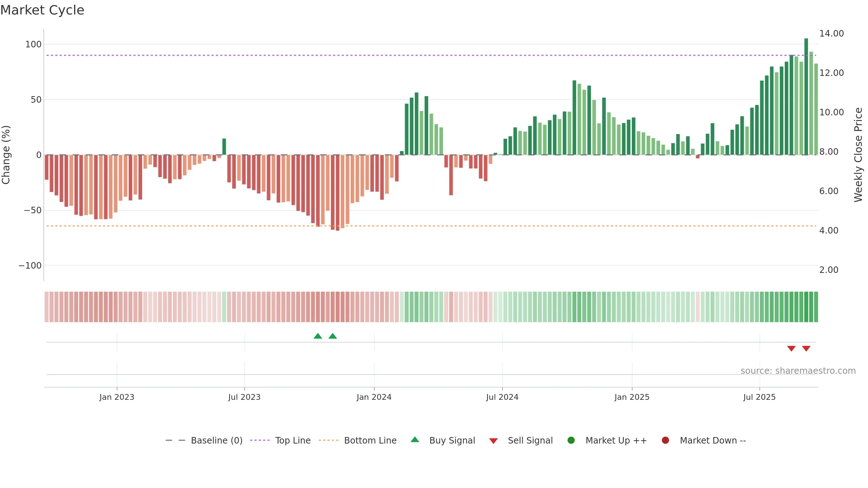Screen dimensions: 868x488
Task: Click the Market Cycle chart title
Action: 42,10
